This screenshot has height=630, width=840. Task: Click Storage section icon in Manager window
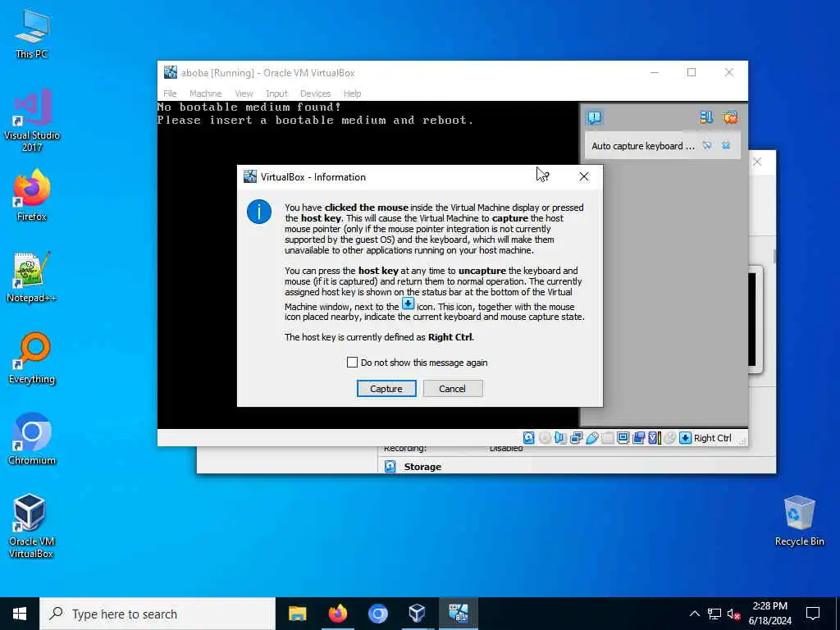(x=390, y=467)
